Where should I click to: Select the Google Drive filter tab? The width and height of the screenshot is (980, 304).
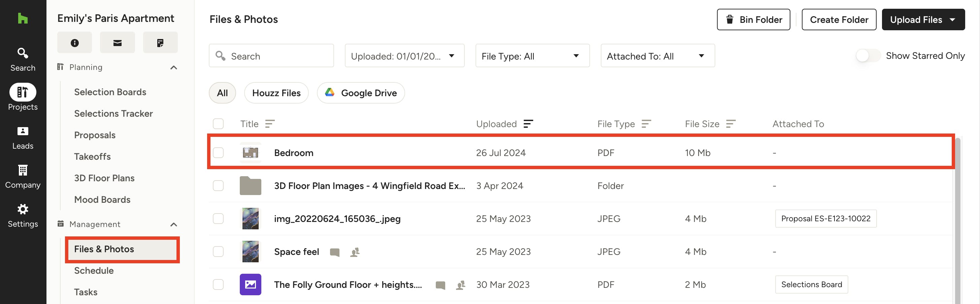361,93
